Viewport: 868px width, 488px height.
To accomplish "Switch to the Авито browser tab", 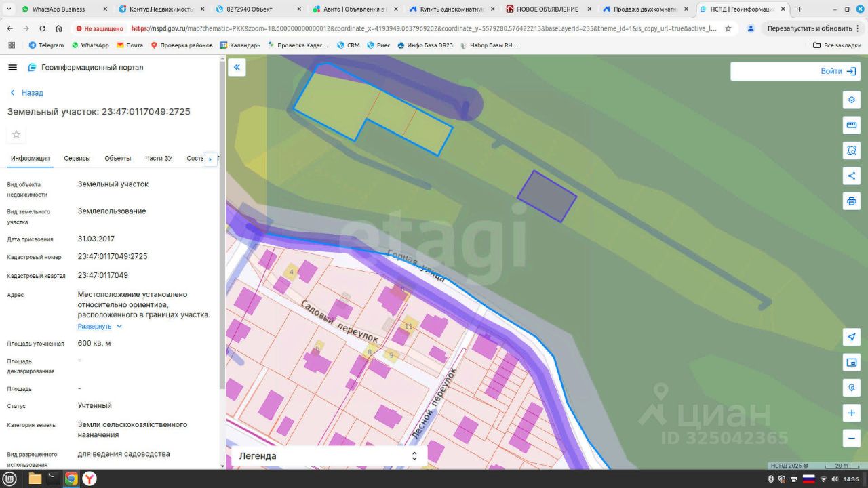I will [355, 9].
